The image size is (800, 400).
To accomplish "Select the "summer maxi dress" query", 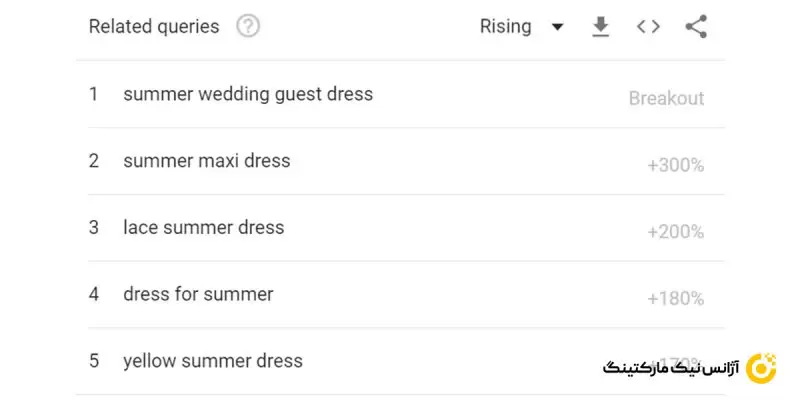I will coord(206,161).
